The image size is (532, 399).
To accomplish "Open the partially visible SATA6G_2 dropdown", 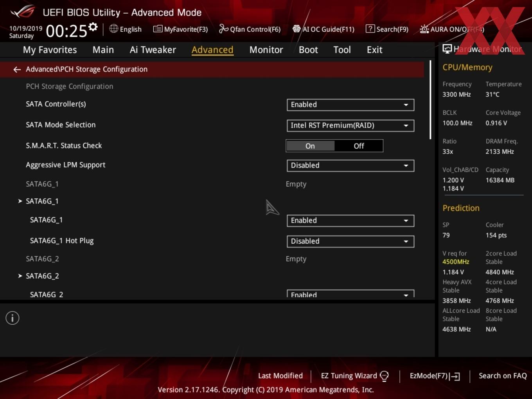I will point(350,294).
